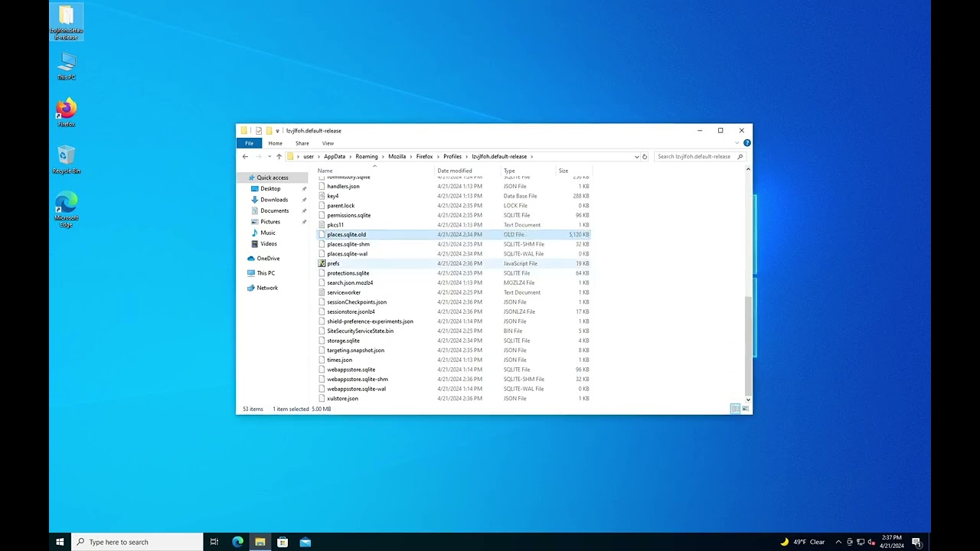The image size is (980, 551).
Task: Open address bar previous locations dropdown
Action: point(636,156)
